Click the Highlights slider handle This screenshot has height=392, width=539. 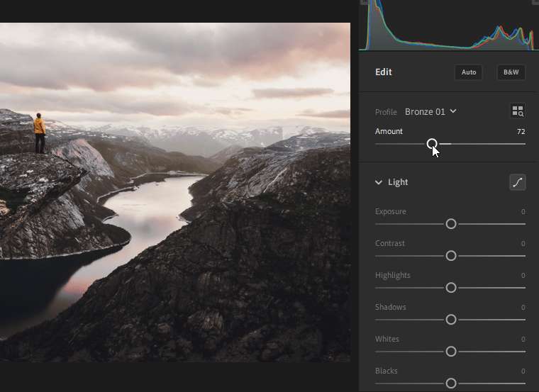pos(451,288)
